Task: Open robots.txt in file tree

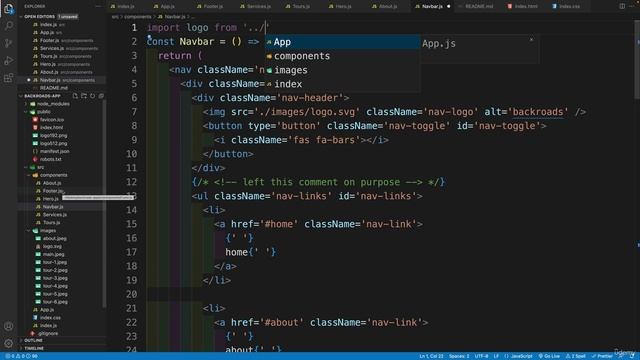Action: point(51,160)
